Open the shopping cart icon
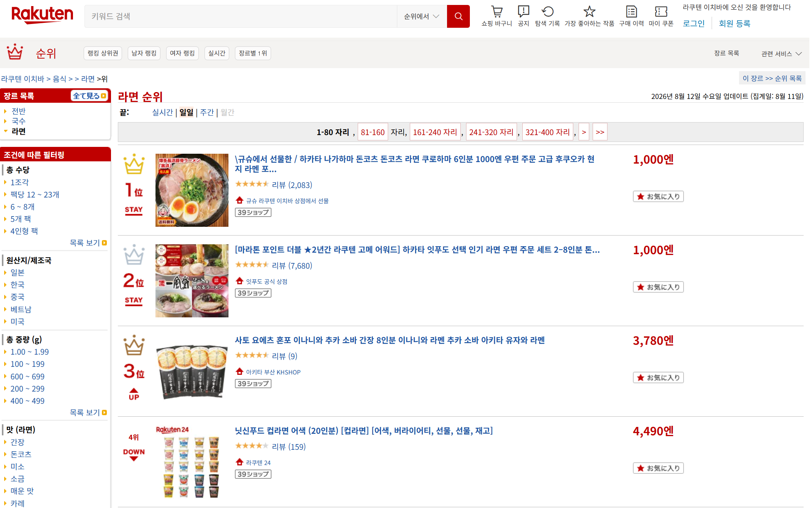Screen dimensions: 812x508 496,11
